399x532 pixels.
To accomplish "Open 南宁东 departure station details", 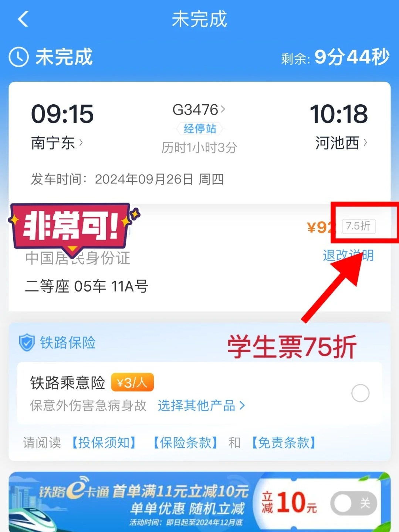I will (x=57, y=143).
